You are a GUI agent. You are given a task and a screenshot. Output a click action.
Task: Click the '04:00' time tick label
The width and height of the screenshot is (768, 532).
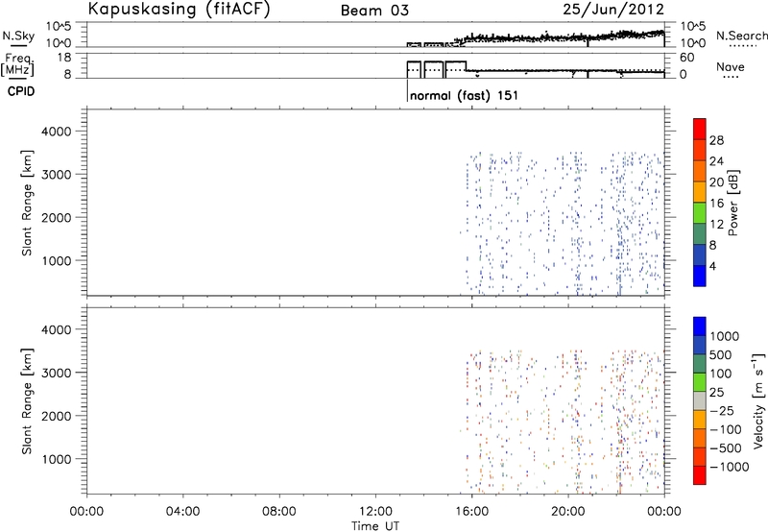click(183, 512)
